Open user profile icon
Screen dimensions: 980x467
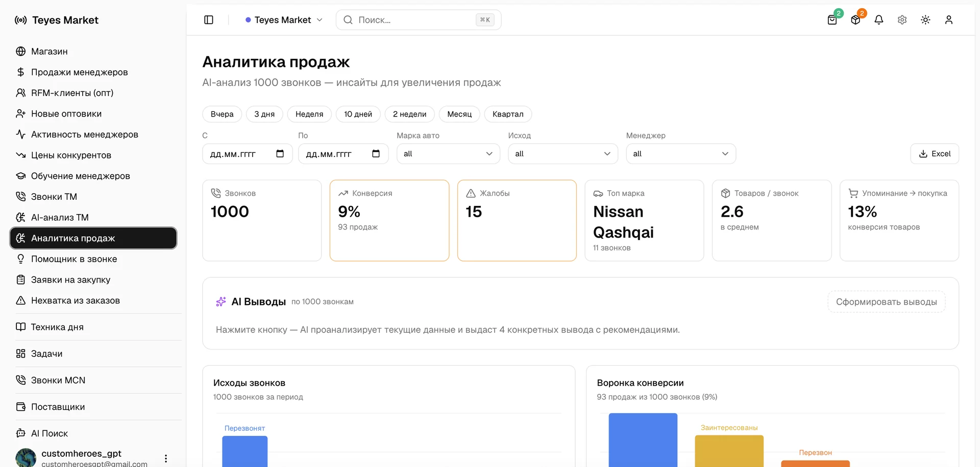tap(949, 20)
